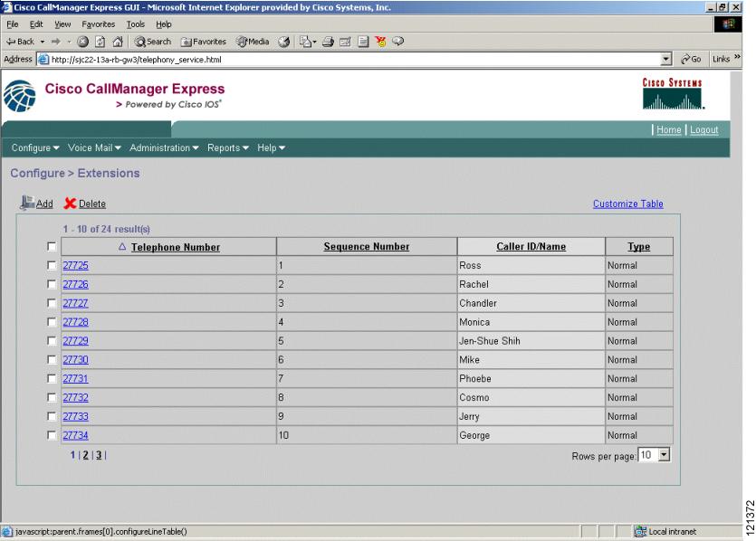Sort by Sequence Number column header

367,247
